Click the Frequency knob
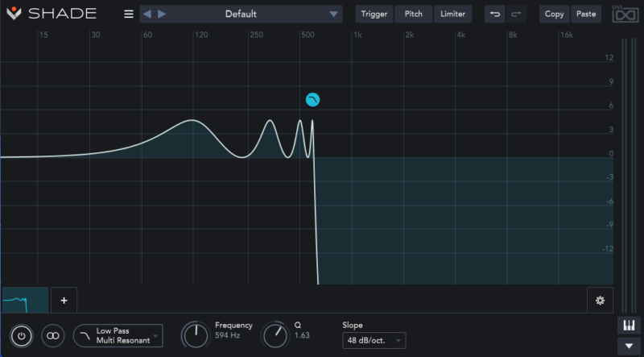The image size is (644, 357). point(196,335)
